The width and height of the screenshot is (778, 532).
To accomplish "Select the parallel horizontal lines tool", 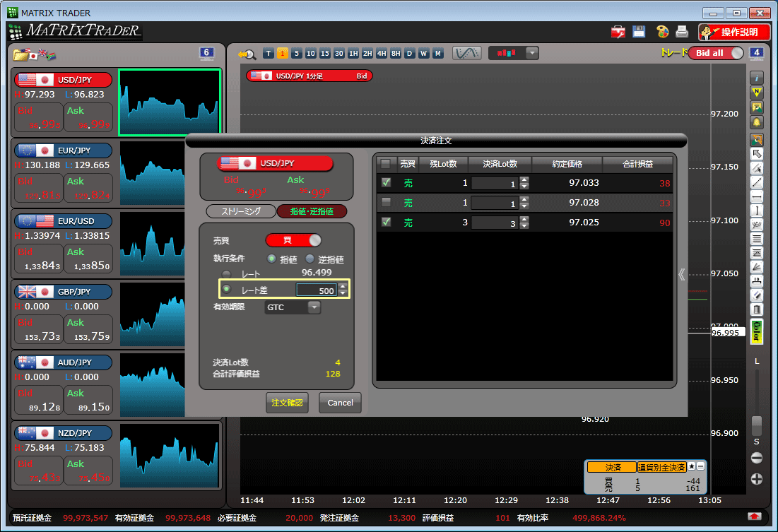I will pos(757,240).
